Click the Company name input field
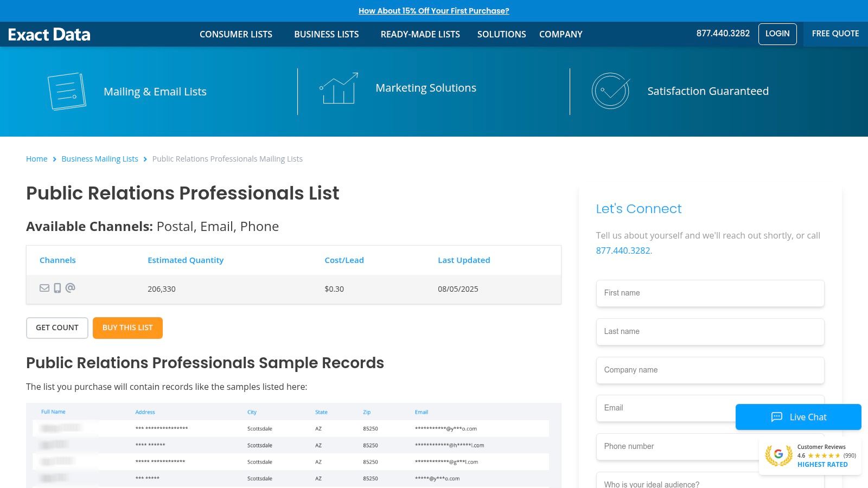 710,370
